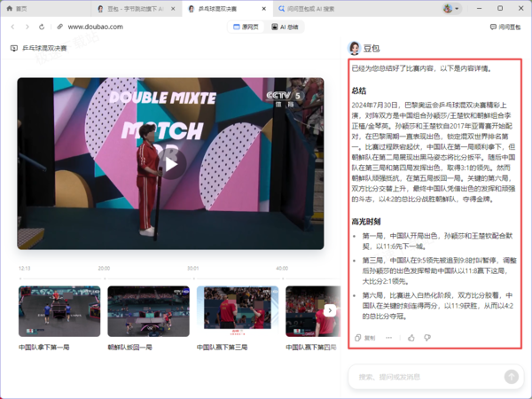Click the 高光时刻 heading
Viewport: 532px width, 399px height.
(x=366, y=222)
